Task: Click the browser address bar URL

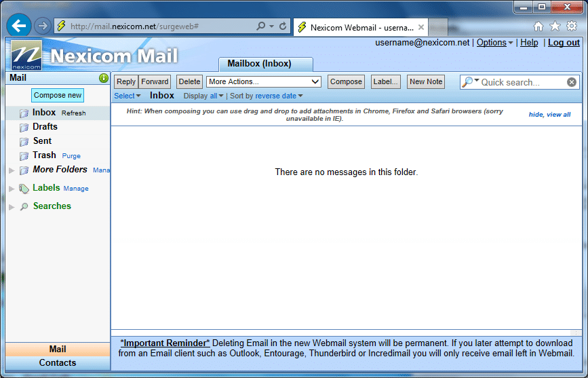Action: pyautogui.click(x=135, y=26)
